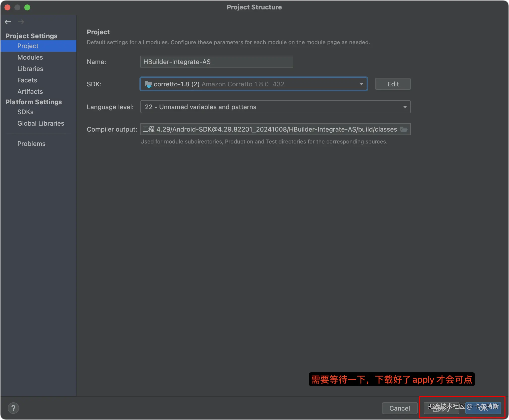Show the Problems list
The width and height of the screenshot is (509, 420).
point(31,144)
